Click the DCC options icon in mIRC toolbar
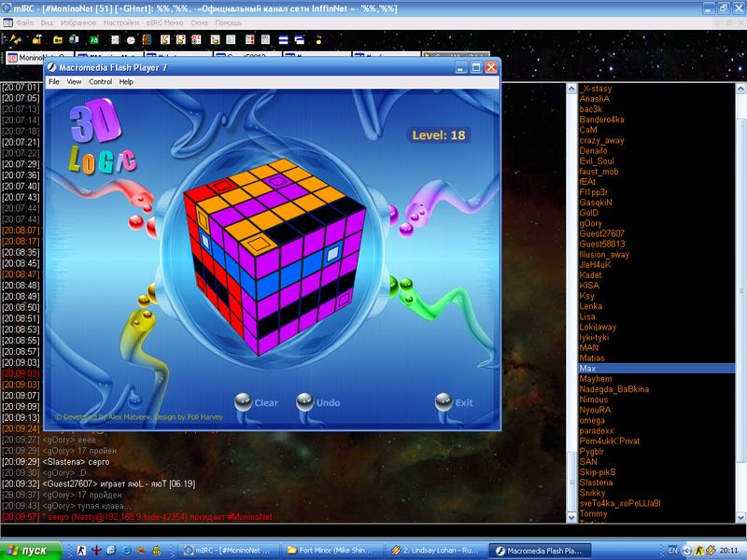Screen dimensions: 747x560 196,40
